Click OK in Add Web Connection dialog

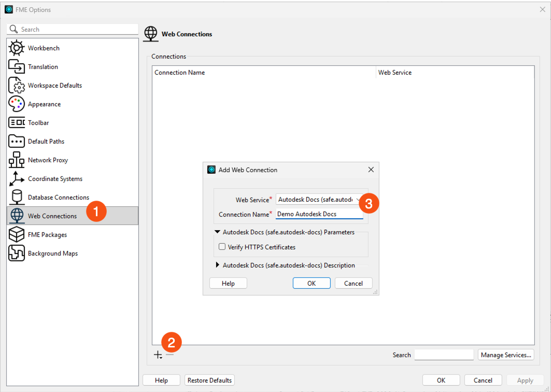312,283
